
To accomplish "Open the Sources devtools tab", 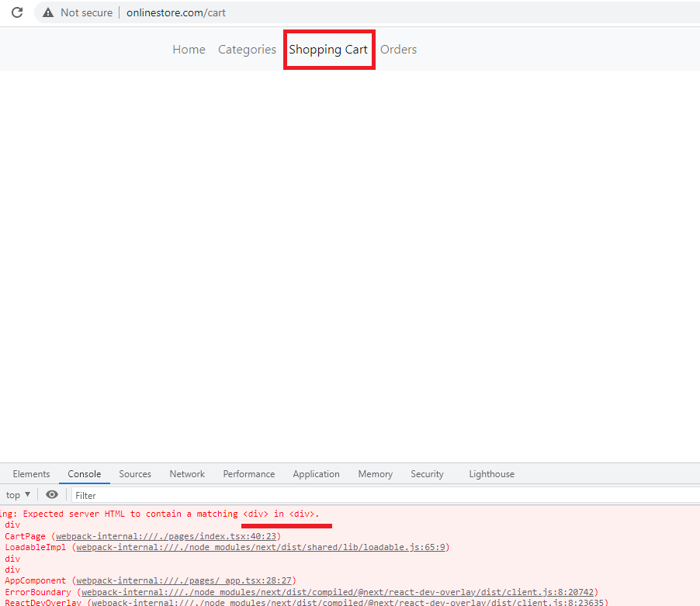I will 135,474.
